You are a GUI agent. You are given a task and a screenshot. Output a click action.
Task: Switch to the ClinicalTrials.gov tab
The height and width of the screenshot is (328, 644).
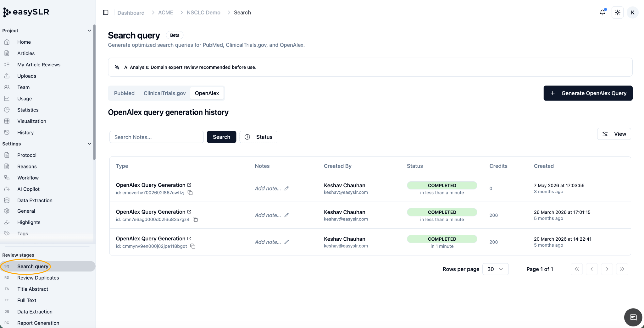(x=165, y=93)
